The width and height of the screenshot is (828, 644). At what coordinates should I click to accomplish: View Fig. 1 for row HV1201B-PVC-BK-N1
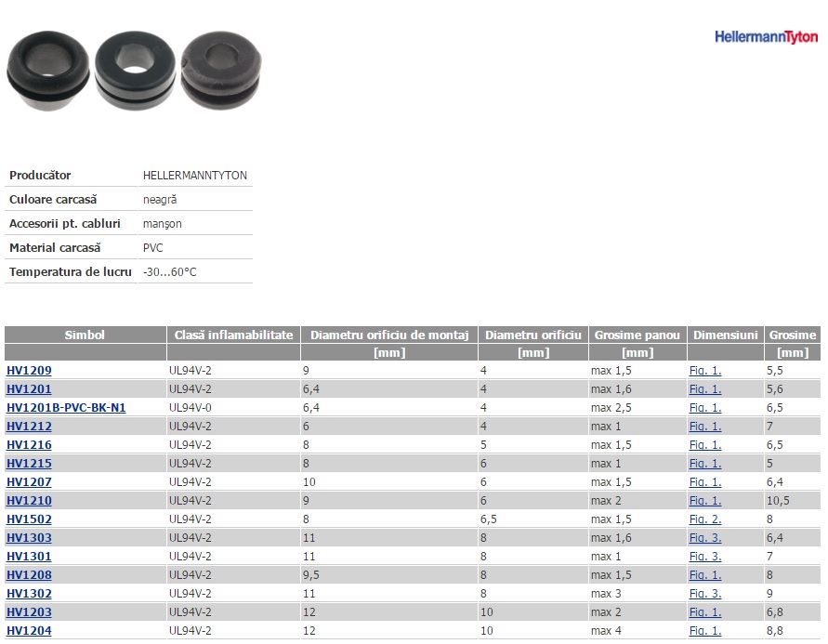tap(705, 408)
